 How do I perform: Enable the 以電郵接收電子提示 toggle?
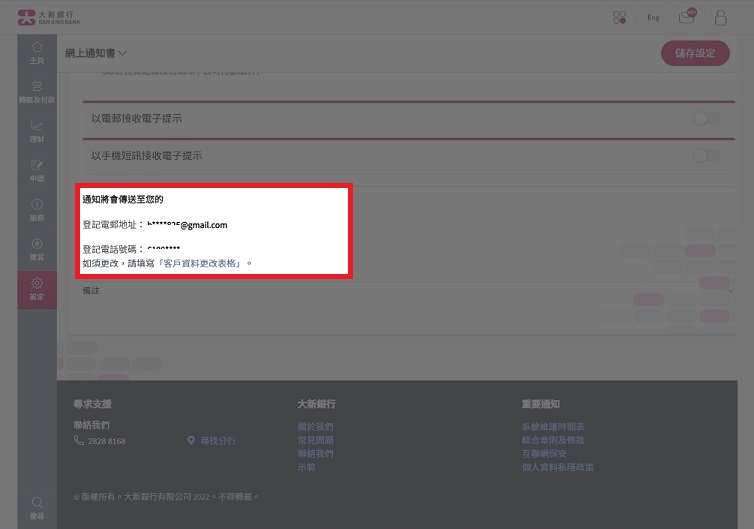(705, 119)
